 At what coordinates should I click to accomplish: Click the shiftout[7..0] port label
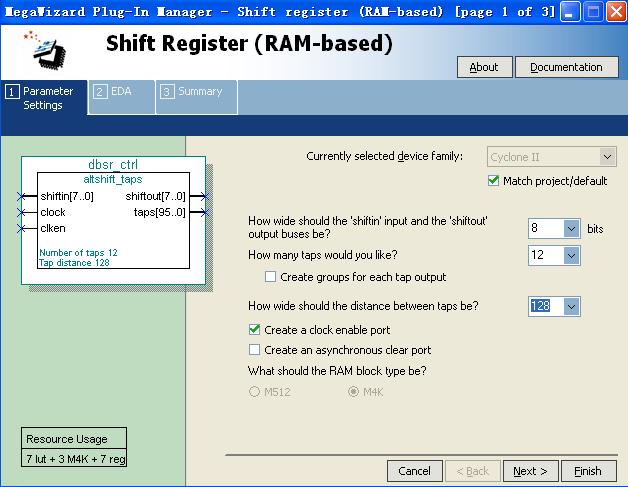(x=155, y=196)
